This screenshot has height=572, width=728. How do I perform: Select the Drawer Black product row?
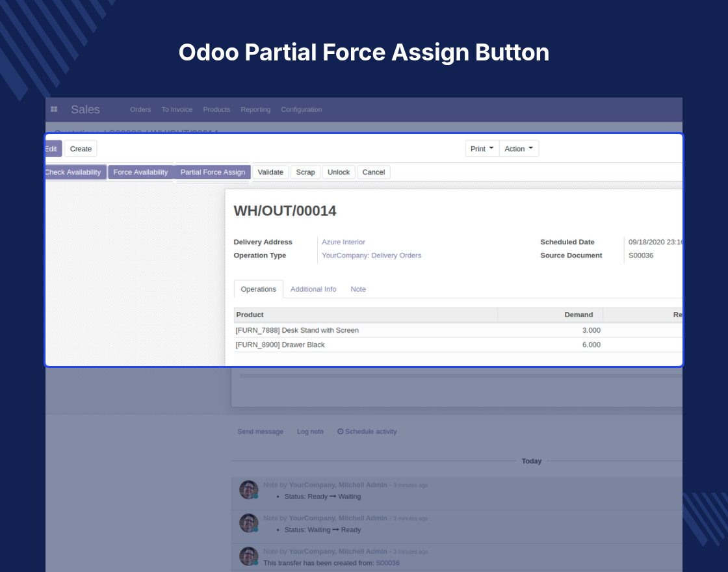tap(458, 344)
